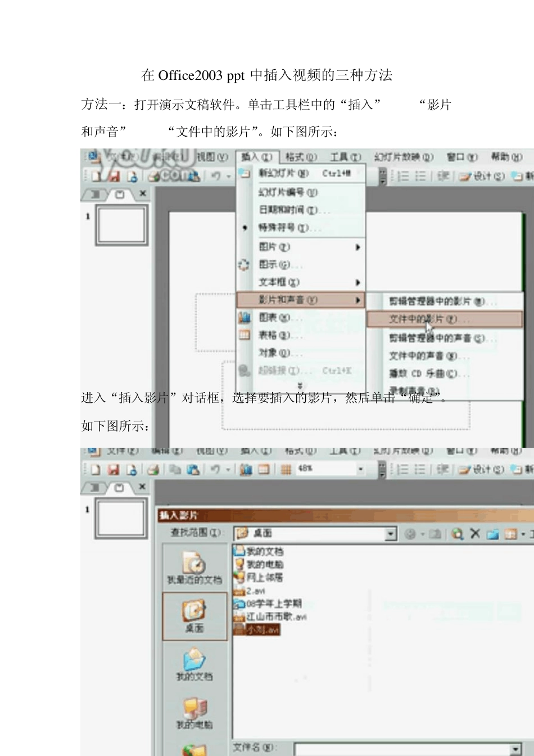Open 我的文档 in the dialog places bar
This screenshot has height=756, width=534.
(x=194, y=664)
